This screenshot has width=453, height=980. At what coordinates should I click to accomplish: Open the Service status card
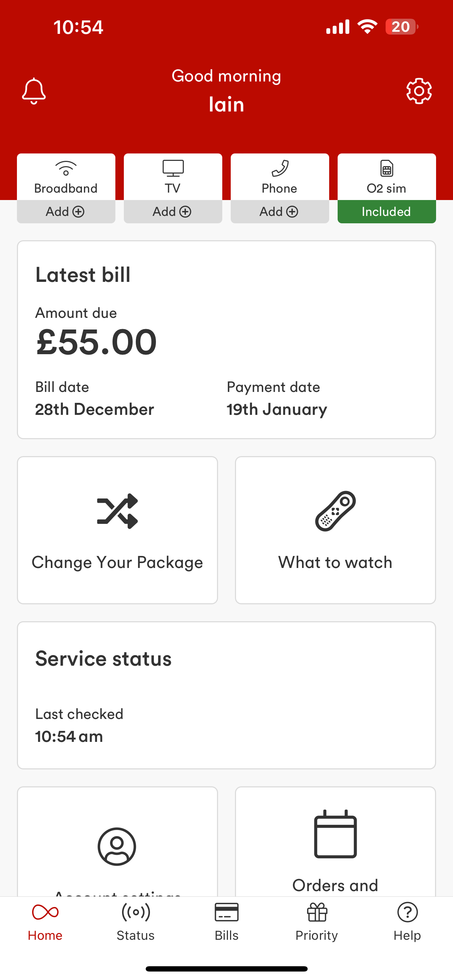(226, 695)
